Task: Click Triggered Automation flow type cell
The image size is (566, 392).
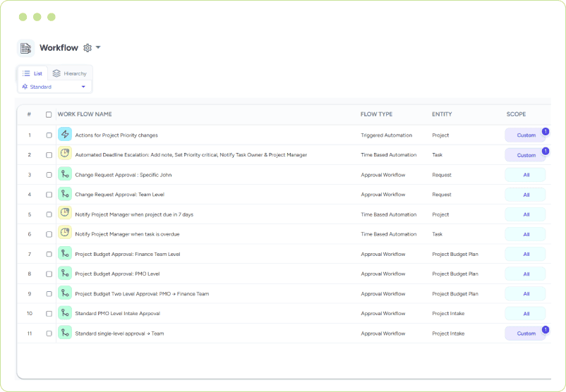Action: click(x=386, y=135)
